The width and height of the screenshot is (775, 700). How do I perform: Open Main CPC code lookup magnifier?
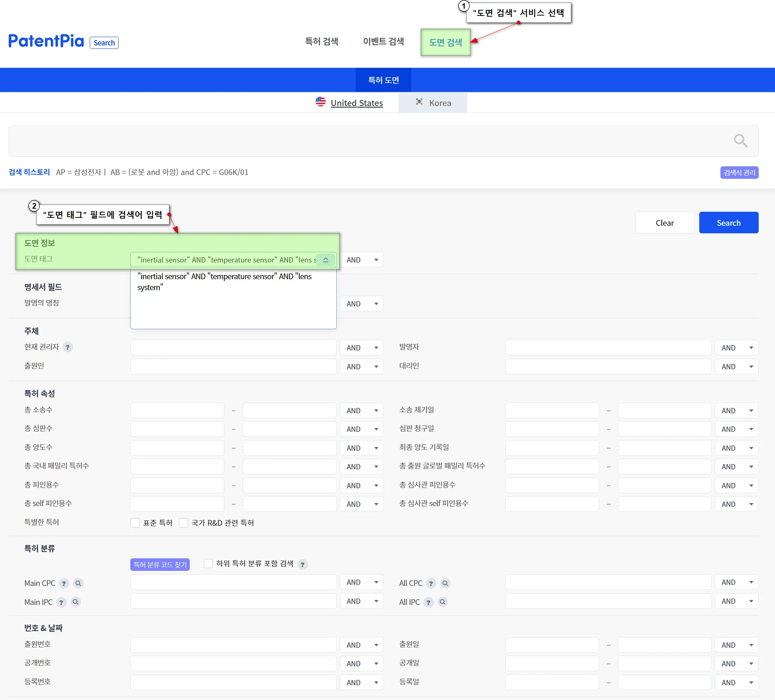point(78,583)
